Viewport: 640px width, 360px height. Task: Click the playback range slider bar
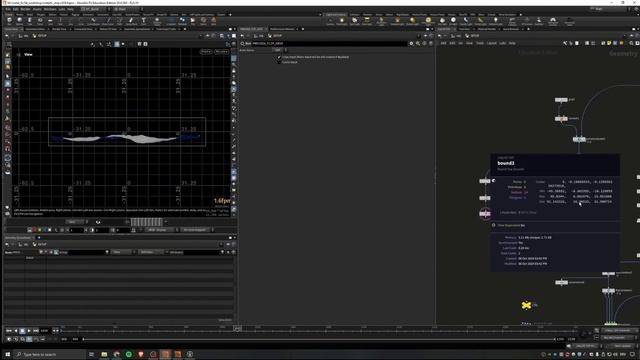(x=319, y=339)
